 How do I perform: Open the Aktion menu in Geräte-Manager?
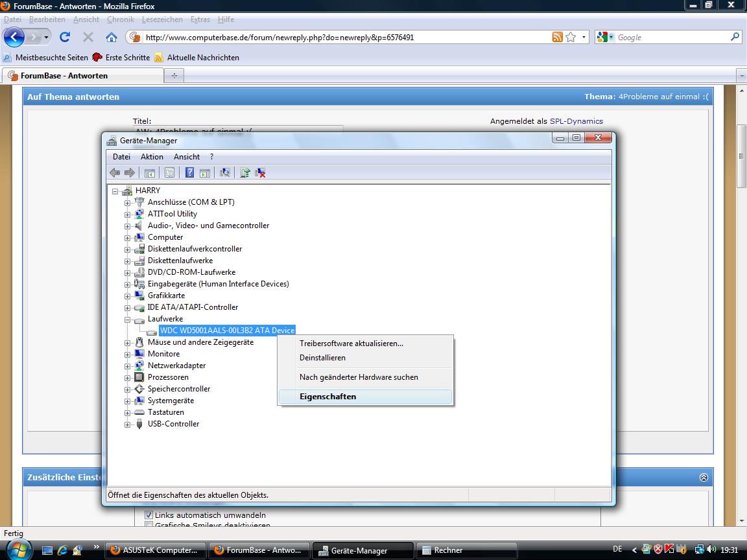pyautogui.click(x=152, y=157)
